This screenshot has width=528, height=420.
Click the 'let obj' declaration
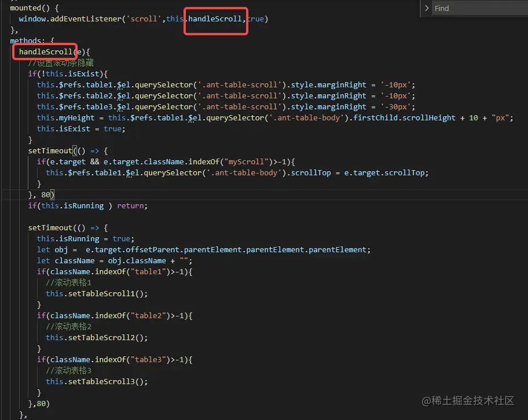(x=52, y=250)
